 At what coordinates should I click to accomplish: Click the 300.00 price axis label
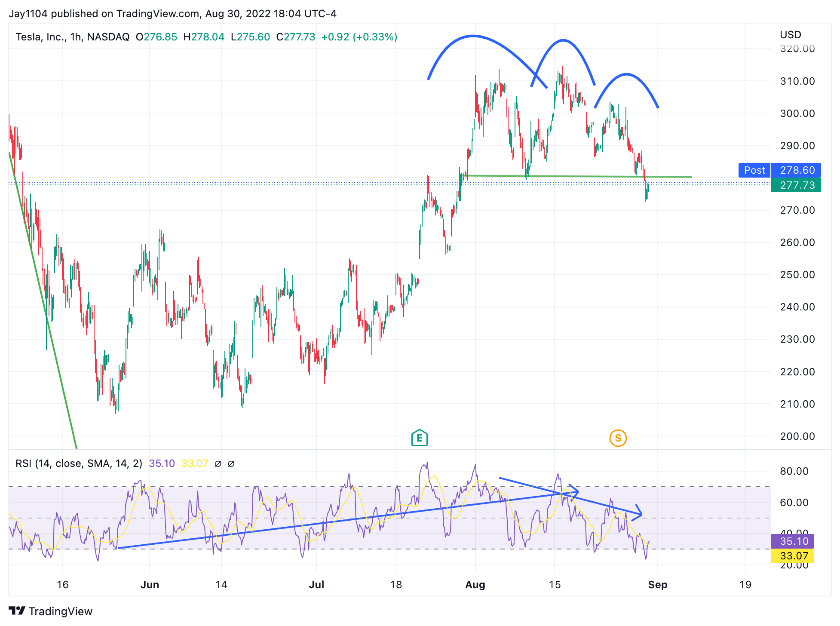point(797,113)
